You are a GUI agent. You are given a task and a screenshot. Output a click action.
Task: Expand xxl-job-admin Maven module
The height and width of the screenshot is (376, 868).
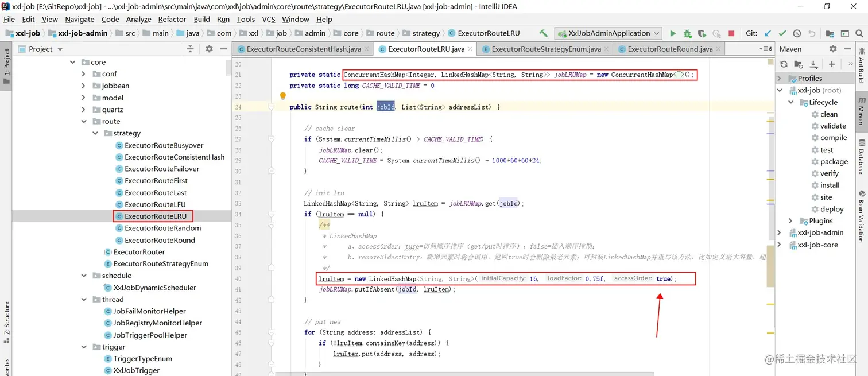[780, 232]
